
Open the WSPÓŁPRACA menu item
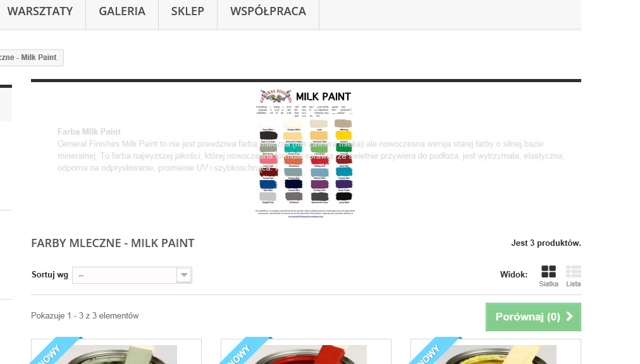[268, 11]
